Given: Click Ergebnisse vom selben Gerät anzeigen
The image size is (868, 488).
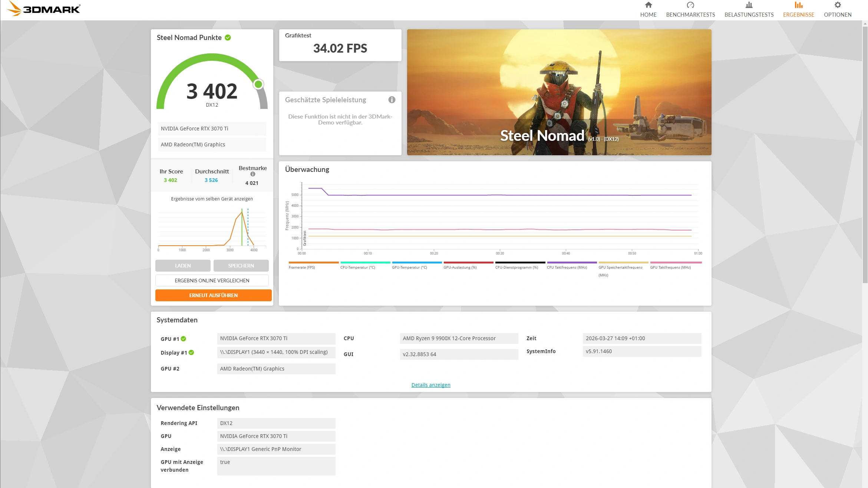Looking at the screenshot, I should 212,199.
